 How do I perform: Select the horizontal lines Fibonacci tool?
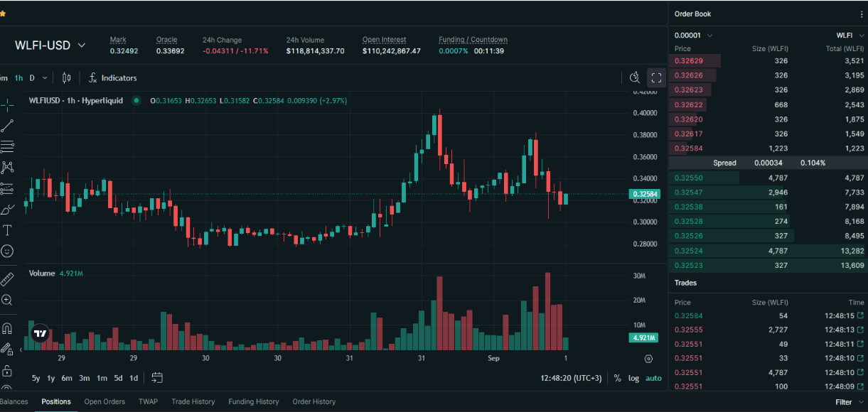tap(7, 147)
